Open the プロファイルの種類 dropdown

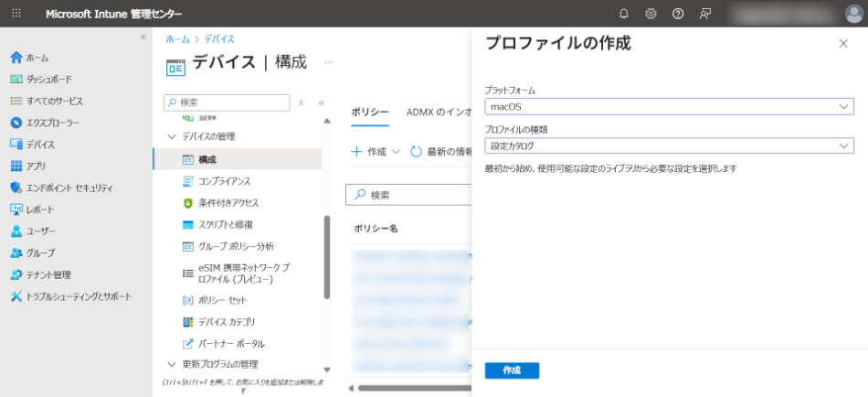click(669, 145)
